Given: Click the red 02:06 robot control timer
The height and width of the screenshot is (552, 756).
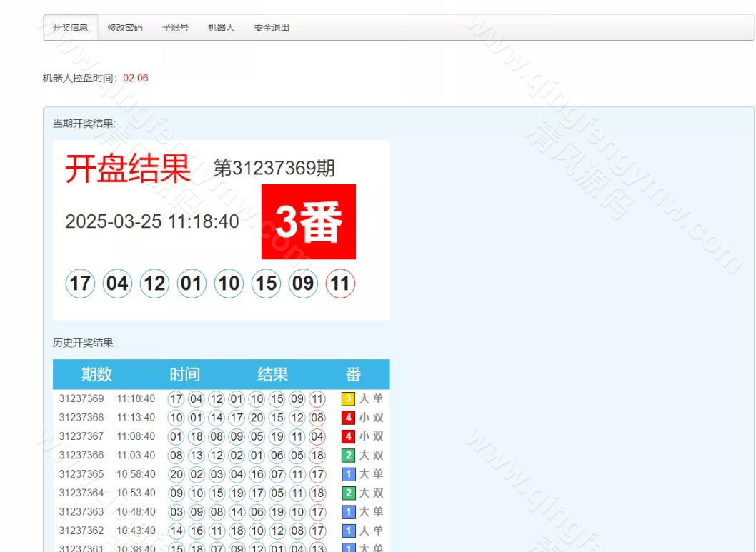Looking at the screenshot, I should 136,78.
